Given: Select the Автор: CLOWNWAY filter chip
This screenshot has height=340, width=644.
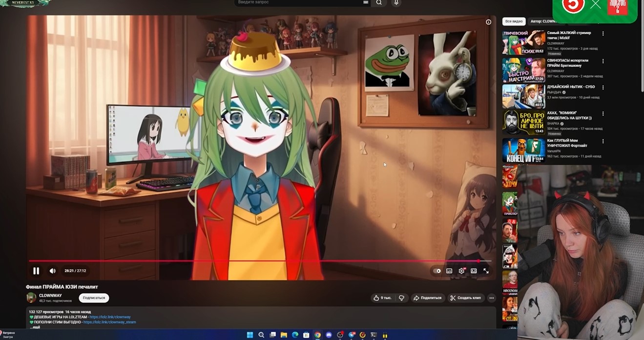Looking at the screenshot, I should click(x=543, y=21).
